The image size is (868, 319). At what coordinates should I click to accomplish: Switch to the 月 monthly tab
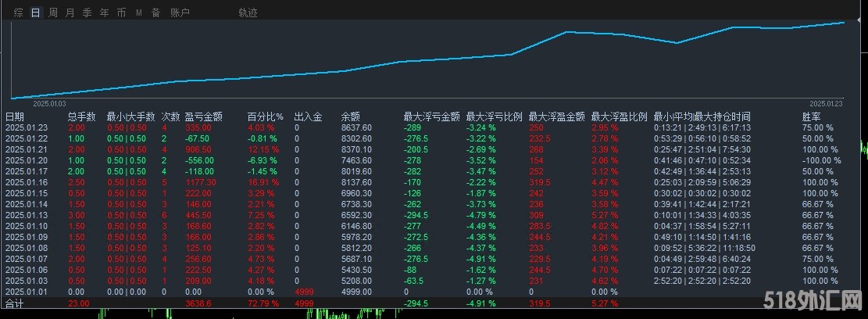click(70, 13)
